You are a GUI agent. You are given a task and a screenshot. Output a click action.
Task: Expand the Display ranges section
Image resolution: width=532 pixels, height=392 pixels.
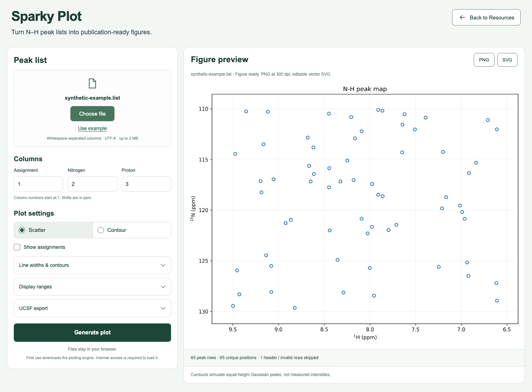pyautogui.click(x=92, y=287)
